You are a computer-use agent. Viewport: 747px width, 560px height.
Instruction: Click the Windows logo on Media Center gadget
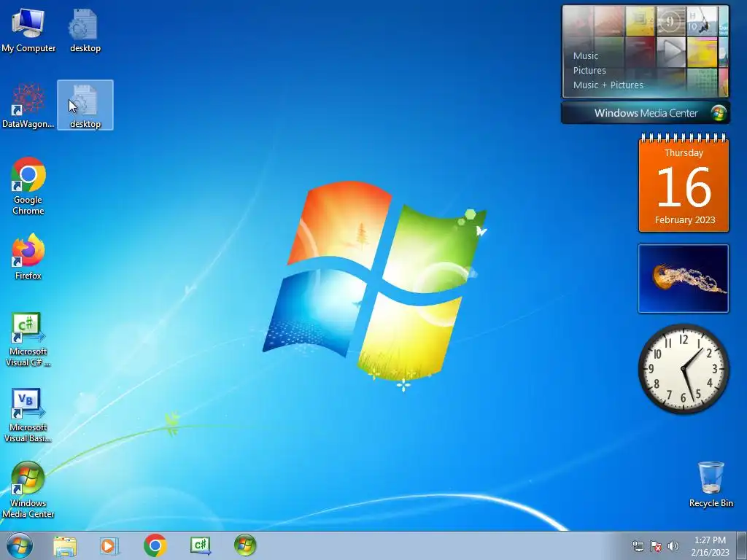pos(719,113)
